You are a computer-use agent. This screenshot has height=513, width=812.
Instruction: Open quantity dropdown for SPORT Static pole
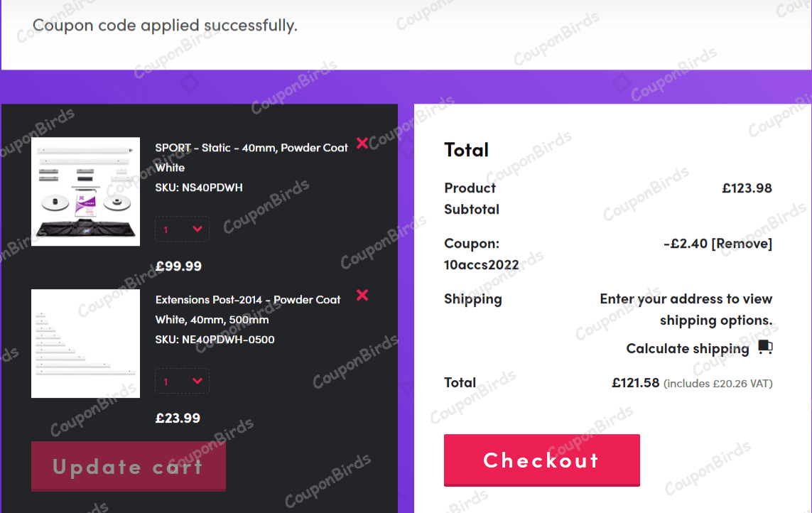[183, 229]
